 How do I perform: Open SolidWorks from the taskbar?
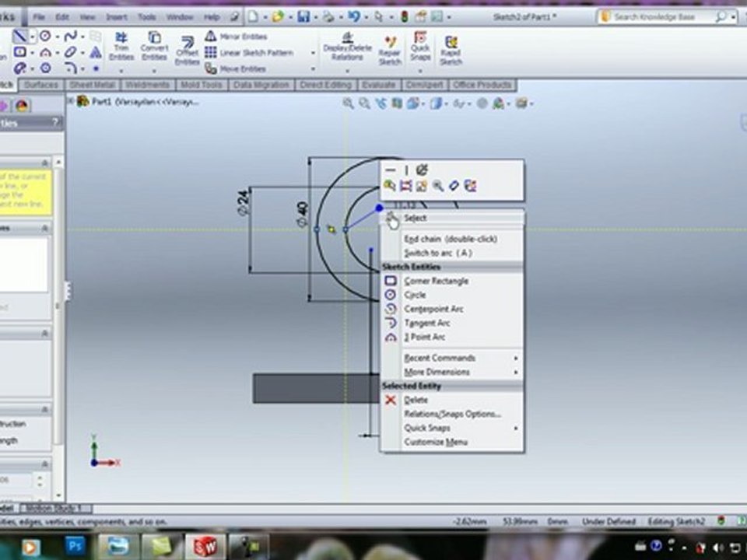pyautogui.click(x=205, y=547)
